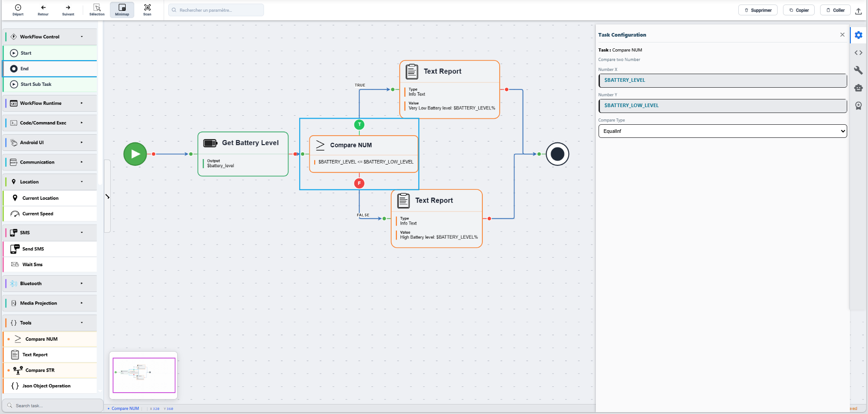Open the Compare Type dropdown

(722, 131)
